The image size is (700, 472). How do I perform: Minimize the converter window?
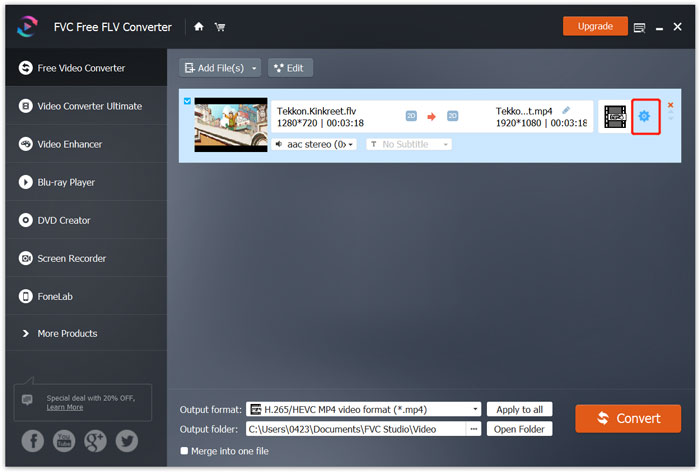pos(659,28)
